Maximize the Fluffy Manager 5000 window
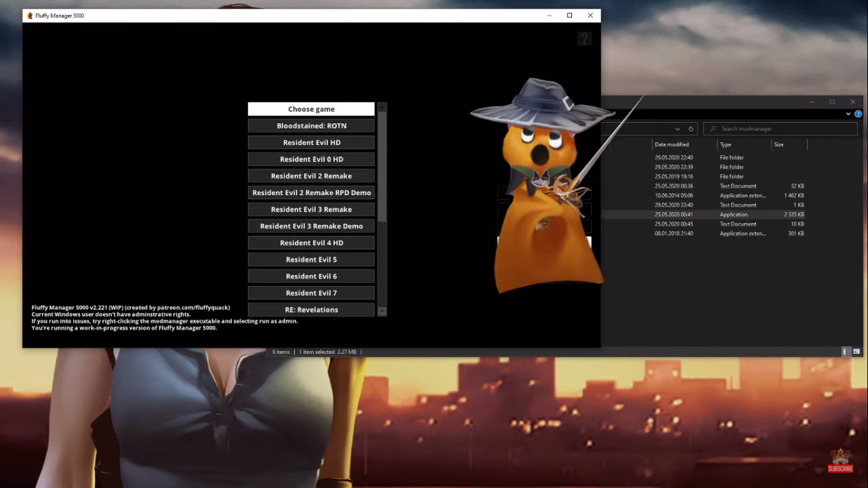The image size is (868, 488). tap(569, 15)
